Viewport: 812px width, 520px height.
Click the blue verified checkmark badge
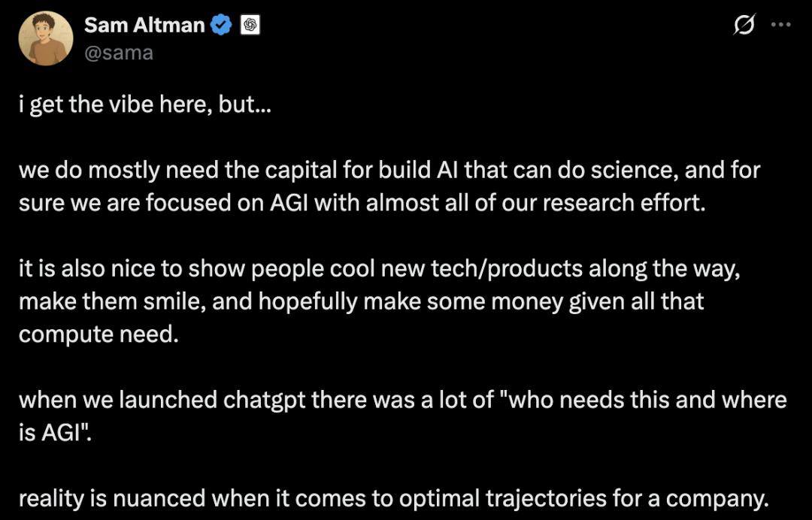[x=221, y=26]
